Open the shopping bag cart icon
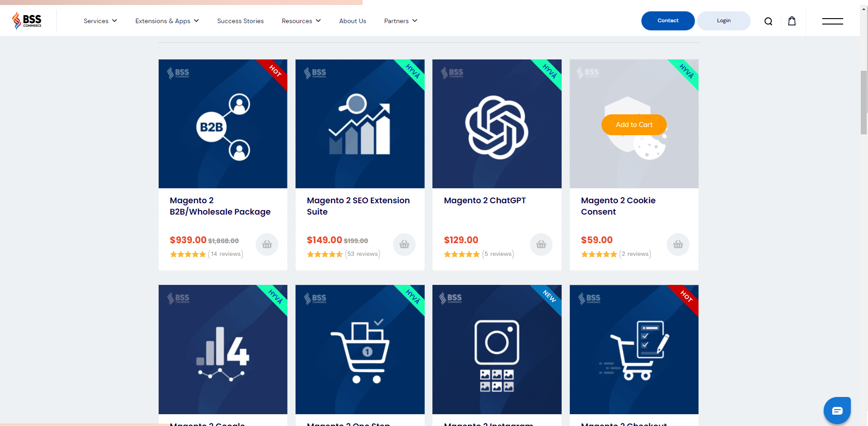The height and width of the screenshot is (426, 868). pyautogui.click(x=792, y=21)
